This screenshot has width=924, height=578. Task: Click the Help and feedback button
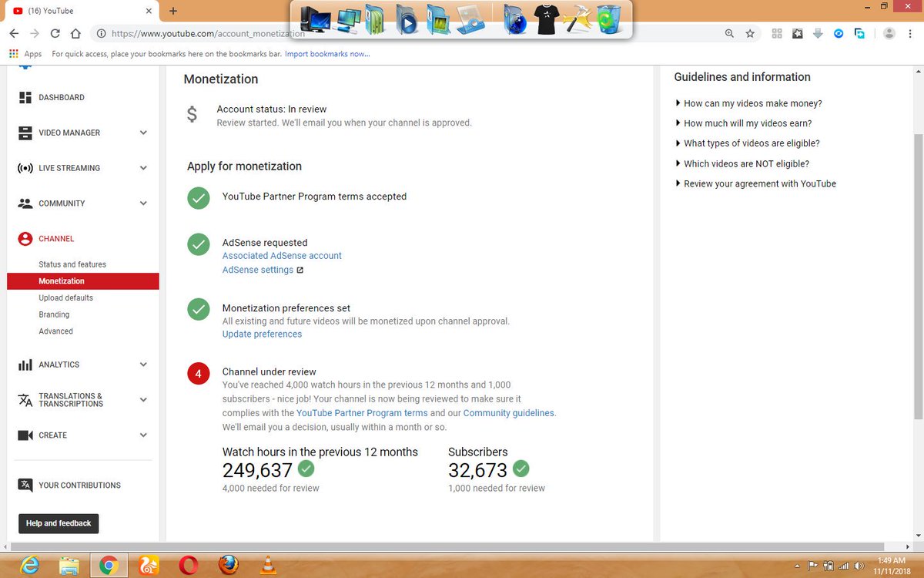tap(59, 523)
